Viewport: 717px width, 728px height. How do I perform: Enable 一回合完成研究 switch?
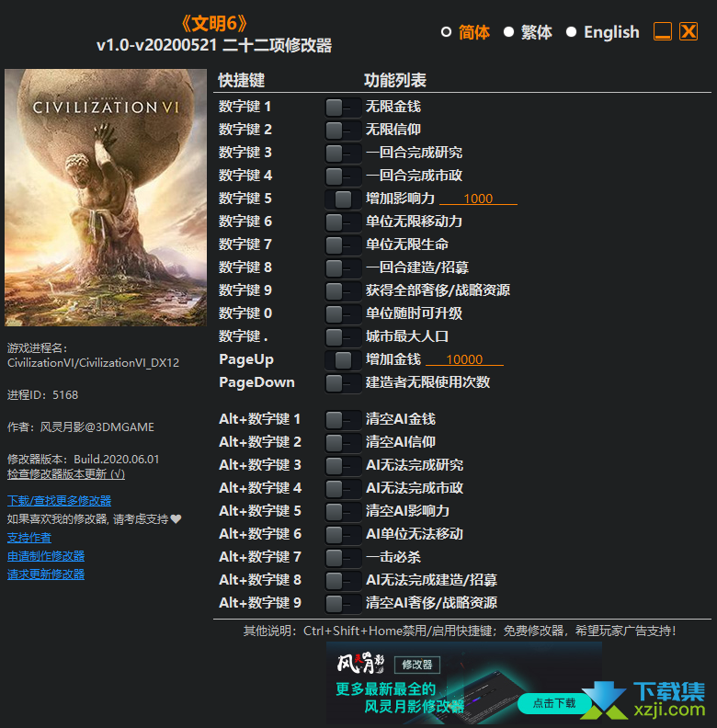(343, 154)
